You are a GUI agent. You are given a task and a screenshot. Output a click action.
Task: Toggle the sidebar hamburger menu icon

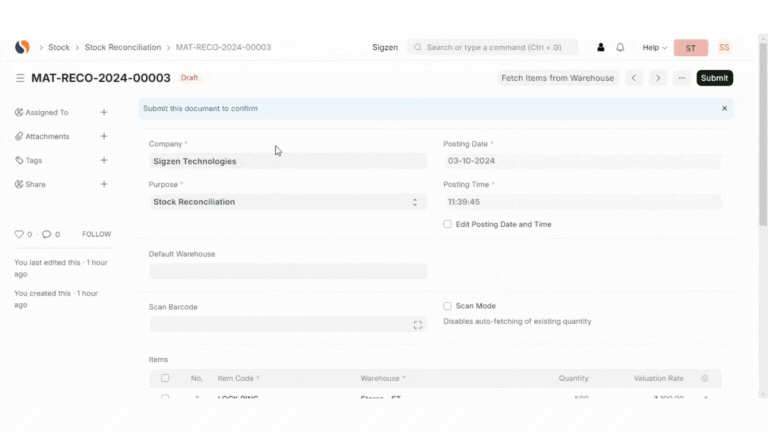[x=20, y=78]
